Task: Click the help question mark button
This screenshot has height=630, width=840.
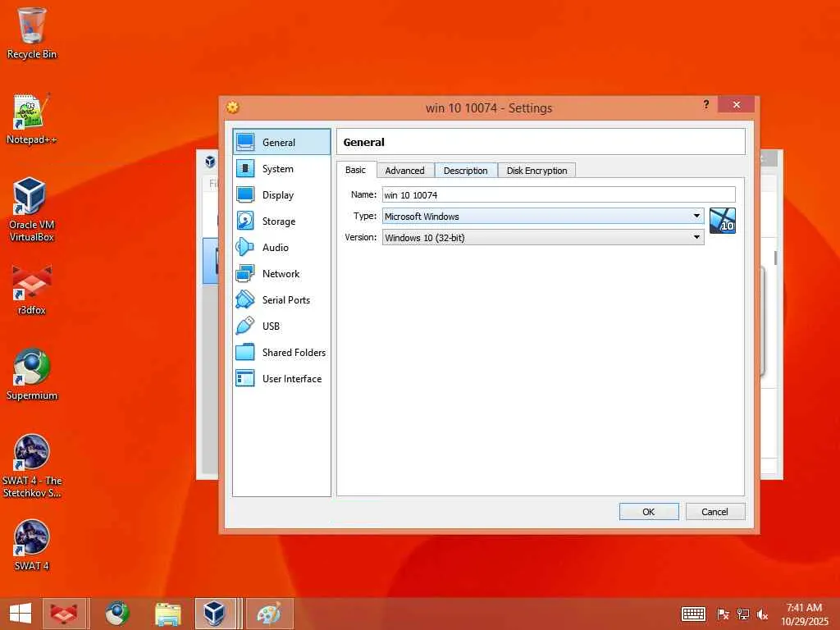Action: pos(706,104)
